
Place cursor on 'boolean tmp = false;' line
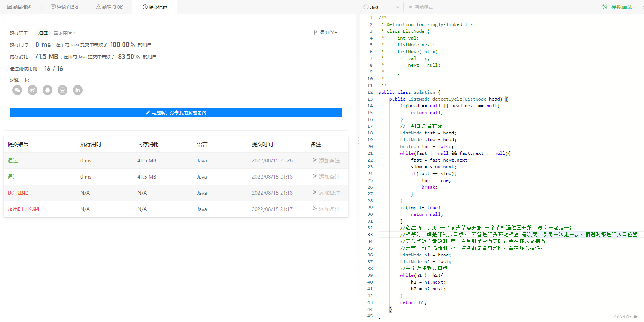tap(427, 147)
